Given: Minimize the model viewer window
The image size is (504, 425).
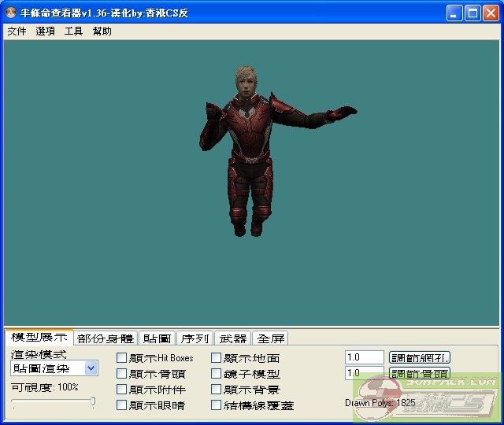Looking at the screenshot, I should pyautogui.click(x=454, y=13).
